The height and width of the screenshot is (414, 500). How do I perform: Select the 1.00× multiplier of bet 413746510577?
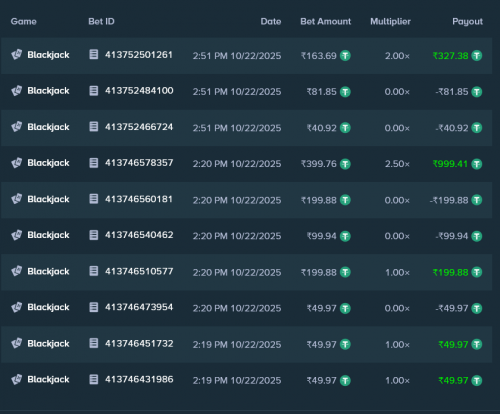[x=397, y=273]
